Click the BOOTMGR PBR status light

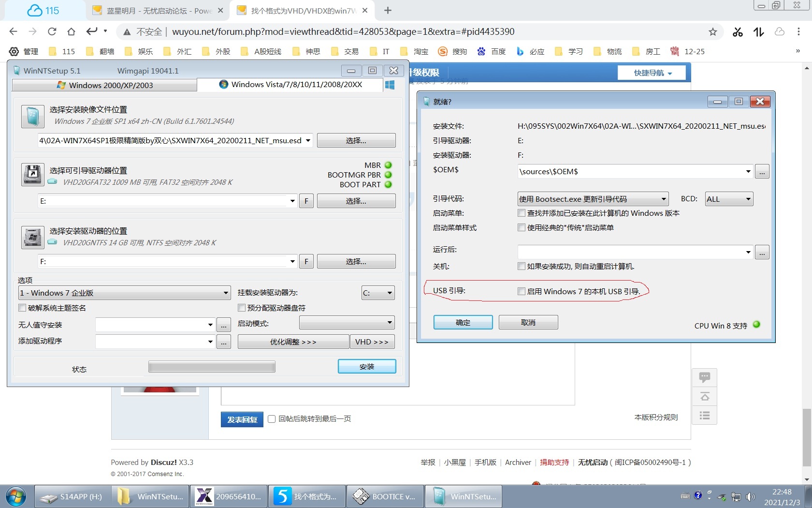(x=388, y=175)
